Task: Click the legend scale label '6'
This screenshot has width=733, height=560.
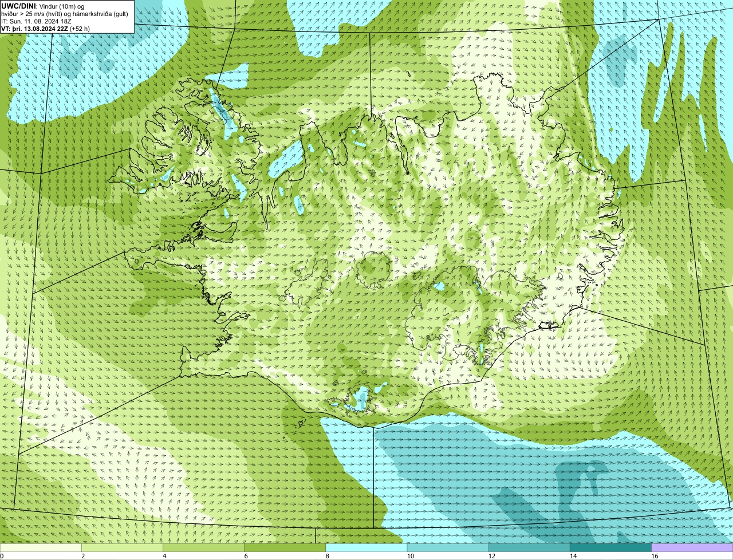Action: click(246, 556)
